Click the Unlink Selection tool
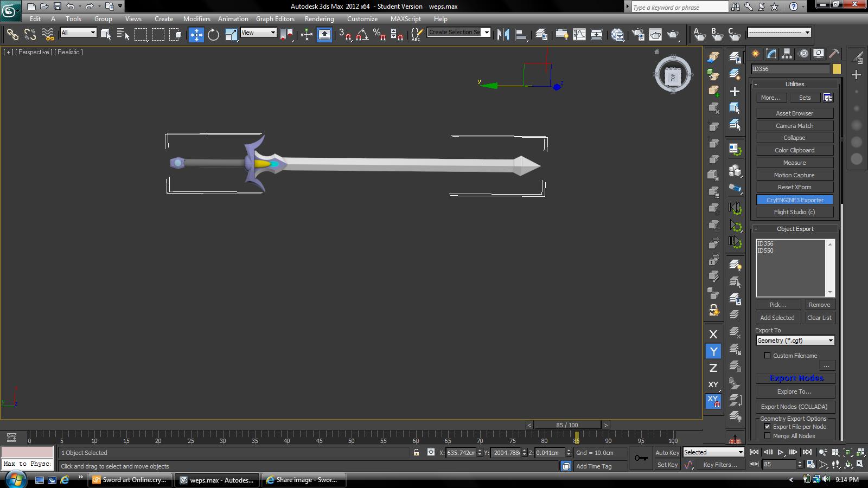This screenshot has height=488, width=868. pos(30,35)
